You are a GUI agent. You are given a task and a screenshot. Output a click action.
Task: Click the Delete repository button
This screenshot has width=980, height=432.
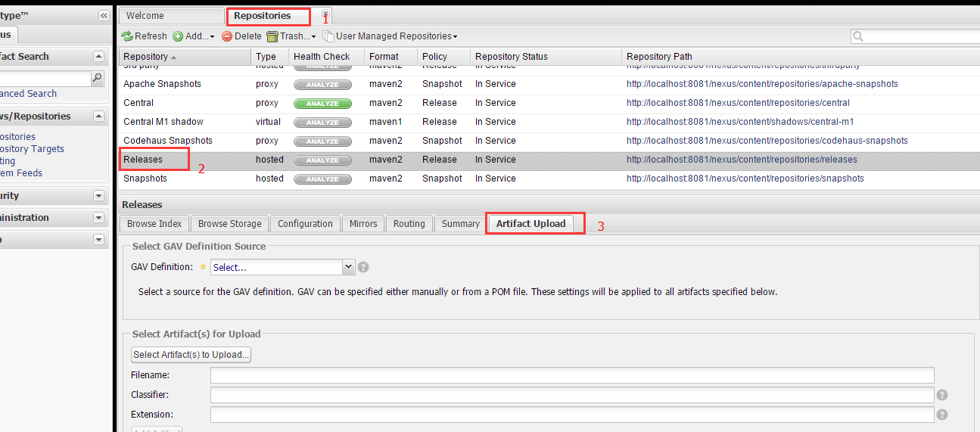point(241,36)
